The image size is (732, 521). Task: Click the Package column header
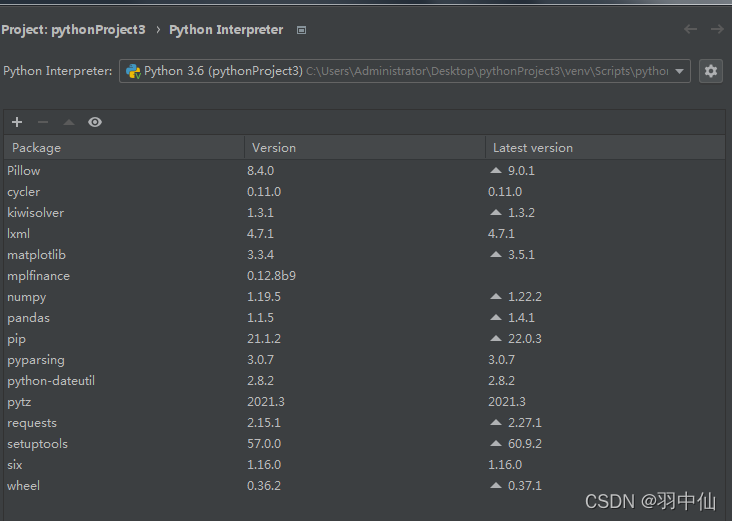(x=124, y=148)
